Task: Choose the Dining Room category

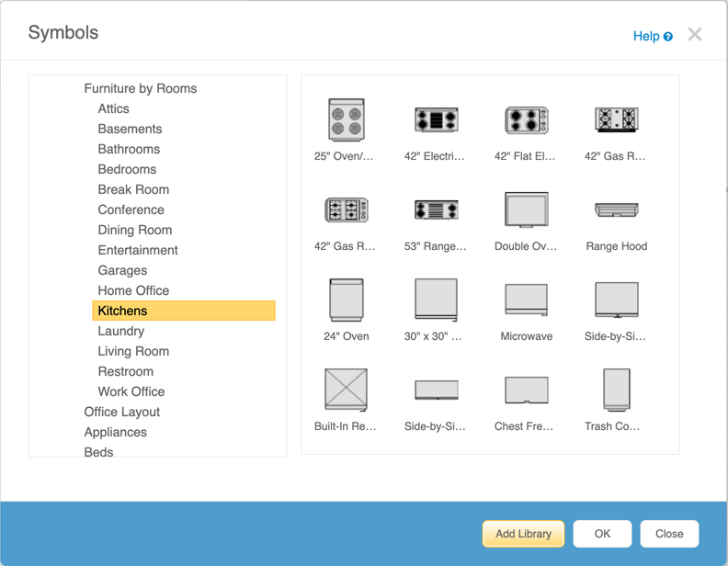Action: tap(134, 230)
